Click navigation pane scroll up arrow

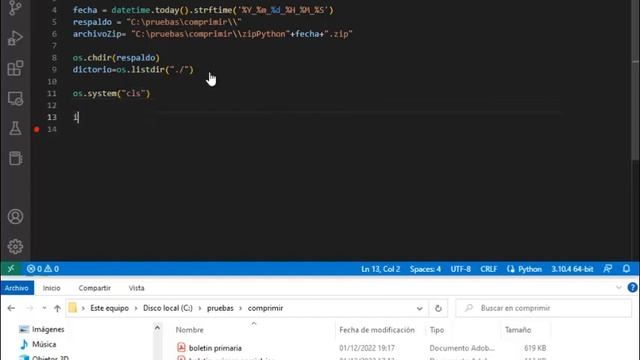[x=157, y=328]
